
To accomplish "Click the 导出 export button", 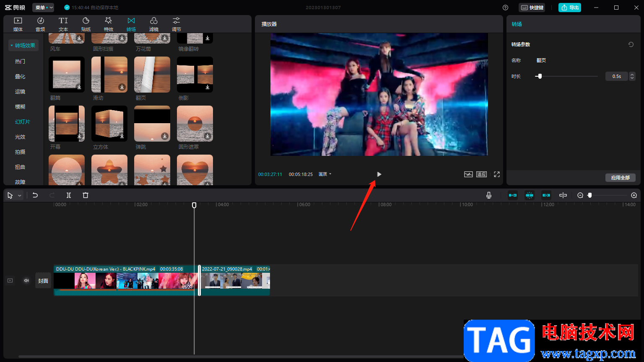I will point(570,8).
